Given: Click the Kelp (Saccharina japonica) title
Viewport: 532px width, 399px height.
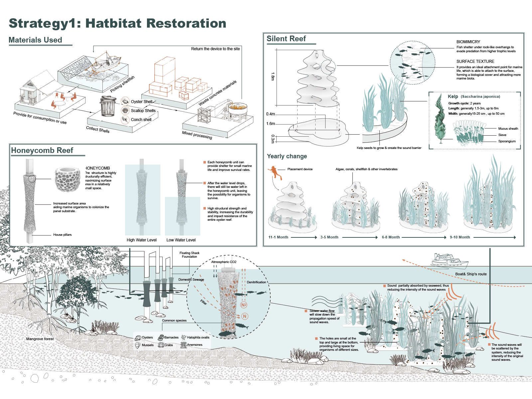Looking at the screenshot, I should click(474, 96).
